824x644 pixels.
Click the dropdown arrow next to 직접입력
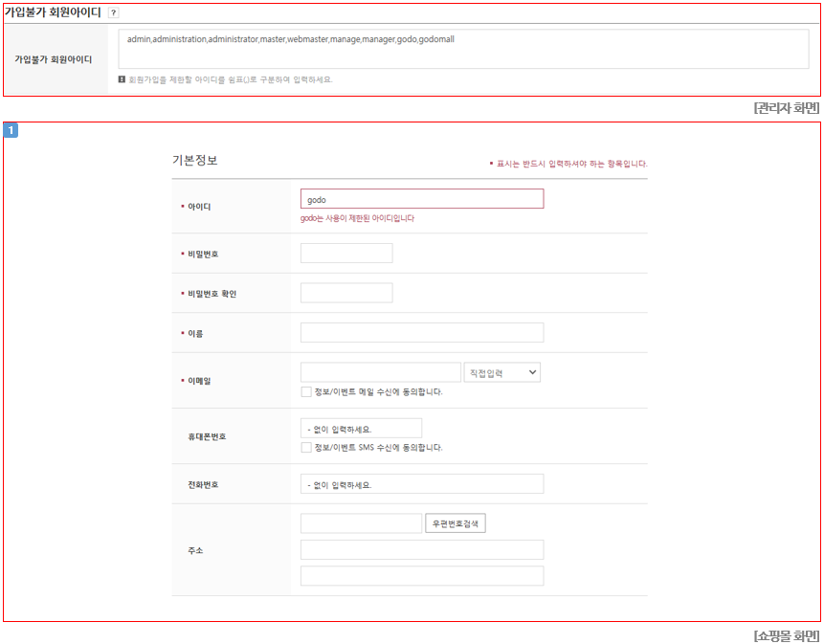coord(532,372)
